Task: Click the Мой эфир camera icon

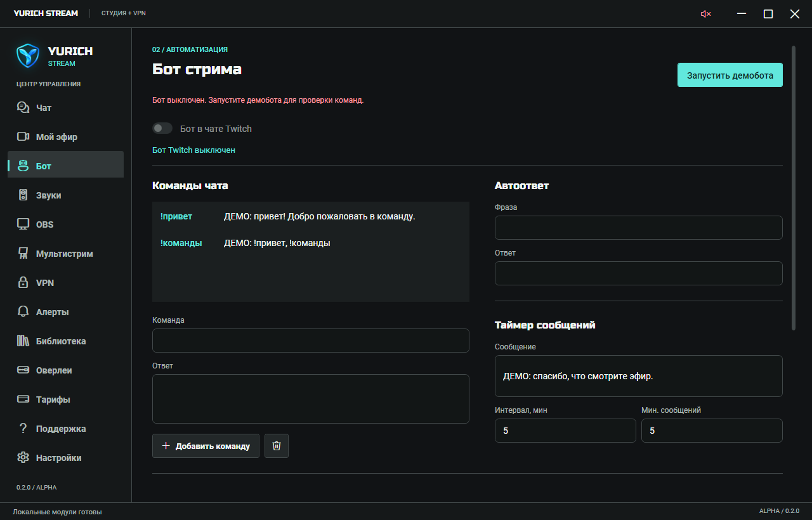Action: click(x=23, y=137)
